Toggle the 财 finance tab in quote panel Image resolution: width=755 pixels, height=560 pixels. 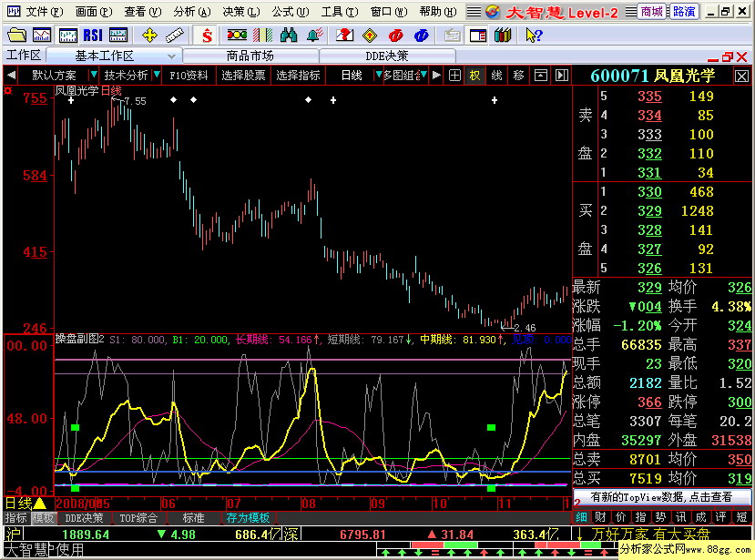point(600,517)
